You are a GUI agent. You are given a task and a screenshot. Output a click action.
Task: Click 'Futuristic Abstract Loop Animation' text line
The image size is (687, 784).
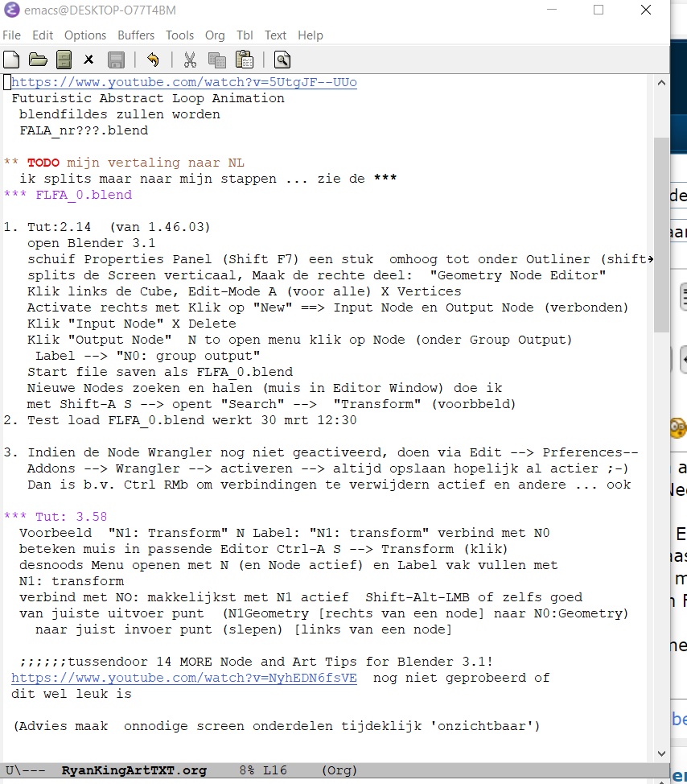(148, 98)
